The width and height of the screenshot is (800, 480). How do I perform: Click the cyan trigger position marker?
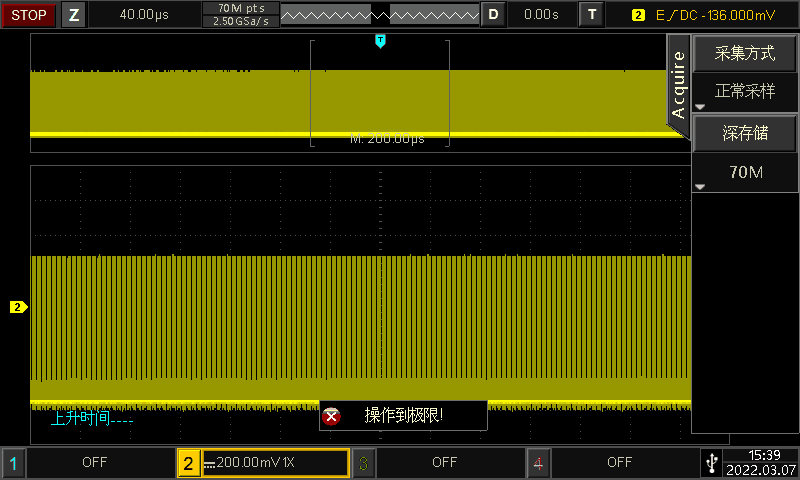coord(380,40)
